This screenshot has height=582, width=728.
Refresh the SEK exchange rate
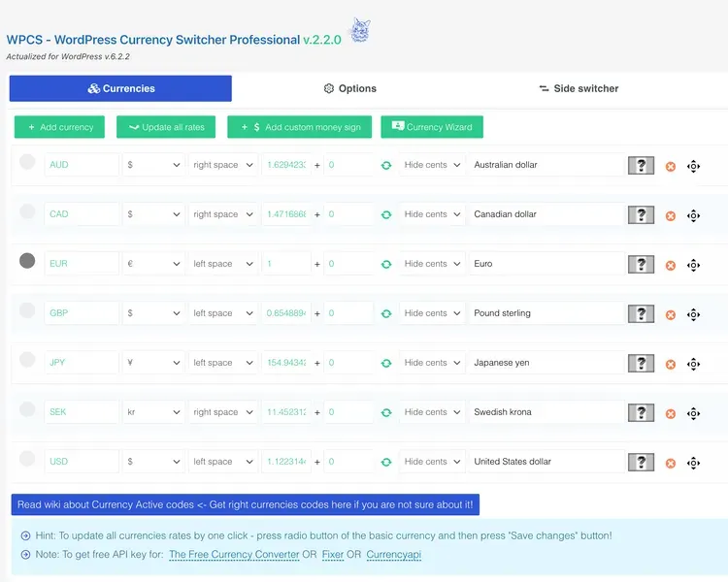point(386,413)
